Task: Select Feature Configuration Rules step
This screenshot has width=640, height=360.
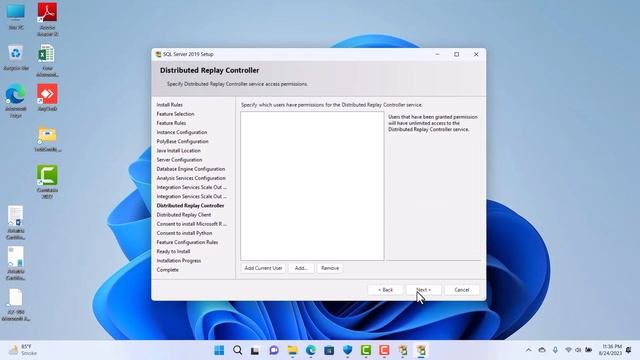Action: (x=187, y=242)
